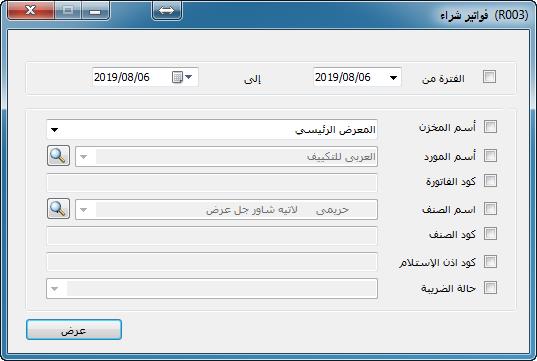Minimize the فواتير شراء window

coord(95,11)
